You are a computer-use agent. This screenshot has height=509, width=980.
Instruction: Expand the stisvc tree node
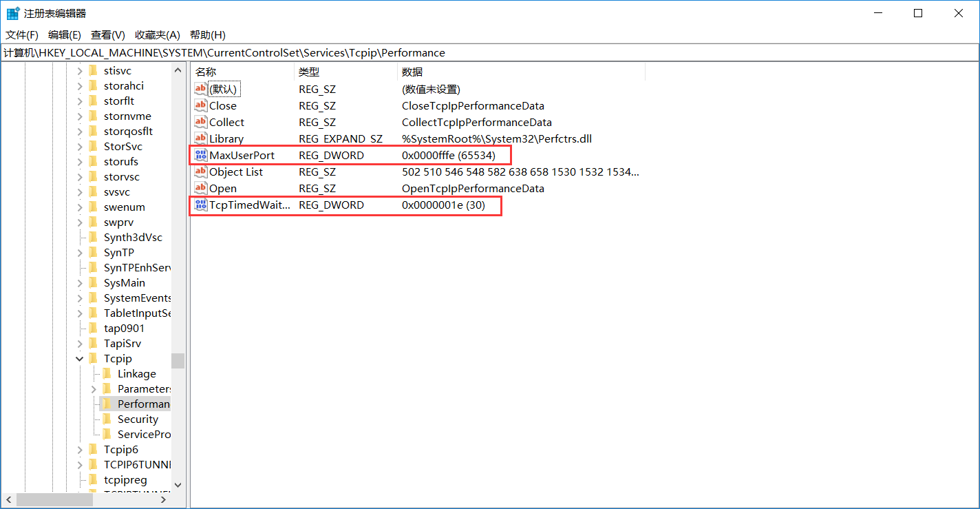pyautogui.click(x=80, y=70)
